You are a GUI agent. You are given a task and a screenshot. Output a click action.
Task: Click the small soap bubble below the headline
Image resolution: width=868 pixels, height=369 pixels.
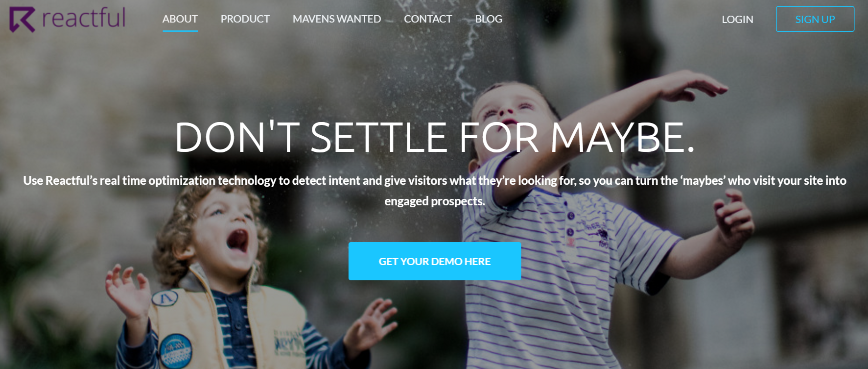coord(611,177)
